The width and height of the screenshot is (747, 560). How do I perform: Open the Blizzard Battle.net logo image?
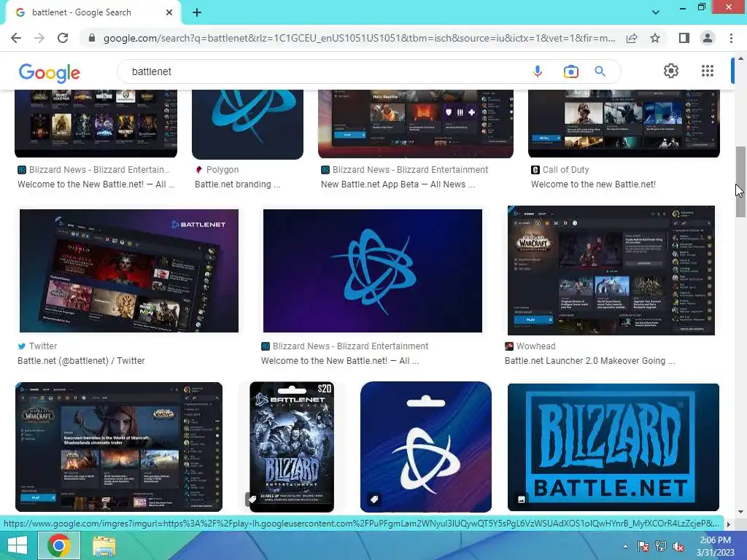tap(613, 447)
